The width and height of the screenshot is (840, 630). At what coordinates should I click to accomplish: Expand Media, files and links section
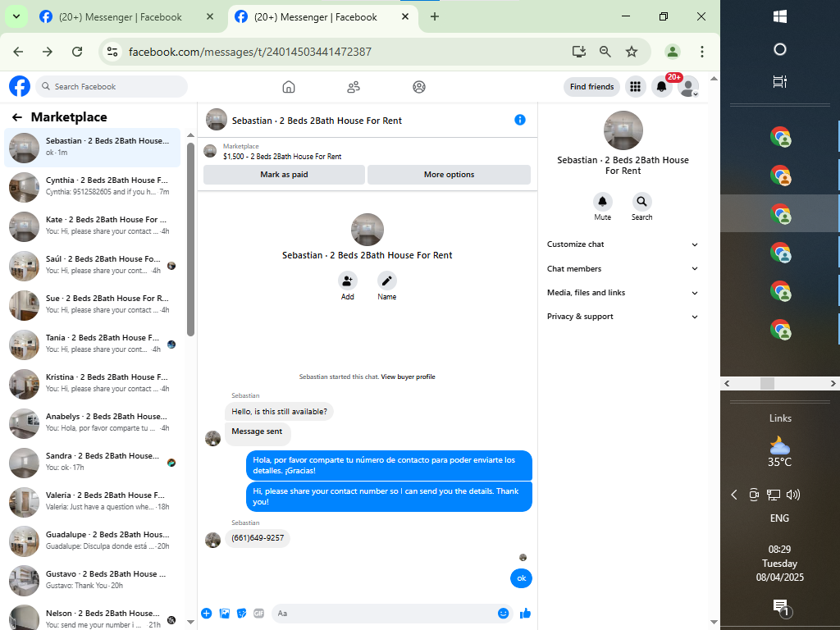pos(623,293)
